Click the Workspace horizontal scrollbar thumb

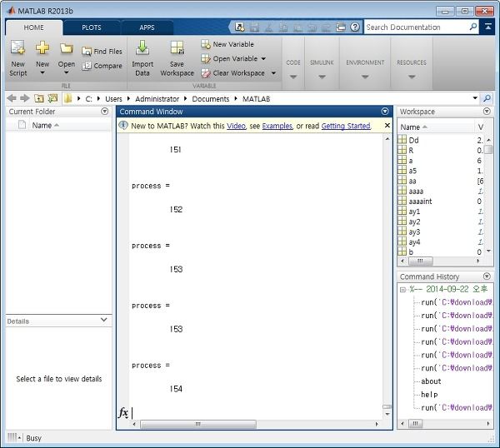421,261
